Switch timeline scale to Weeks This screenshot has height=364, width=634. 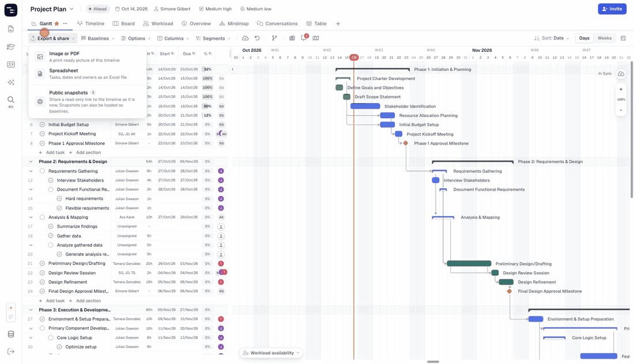click(x=605, y=38)
